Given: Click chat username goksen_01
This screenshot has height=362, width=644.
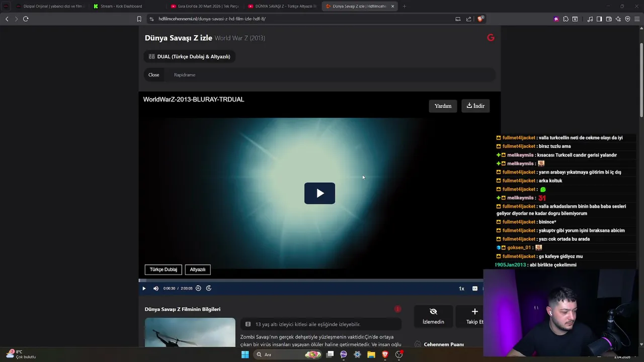Looking at the screenshot, I should [x=519, y=248].
